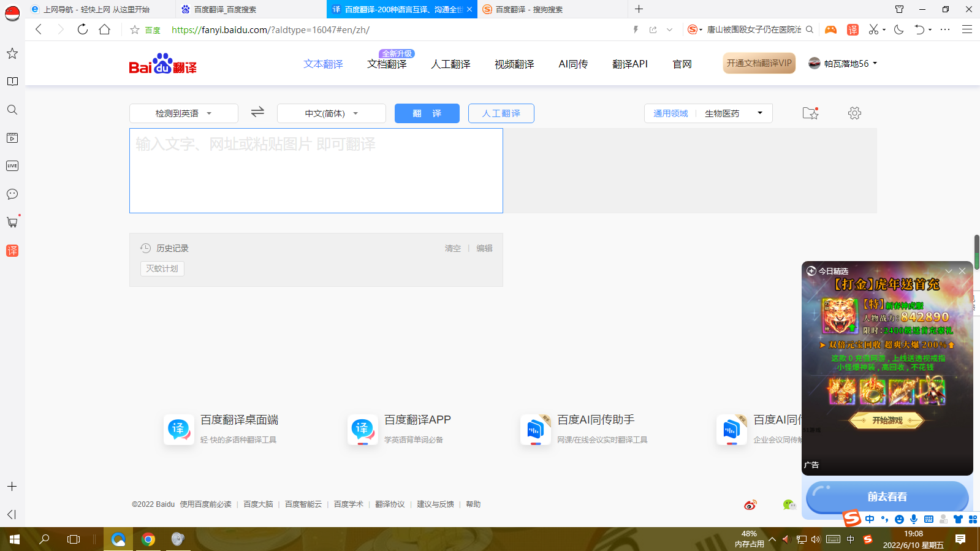Click the history clock icon beside 历史记录
Screen dimensions: 980x551
[x=145, y=248]
